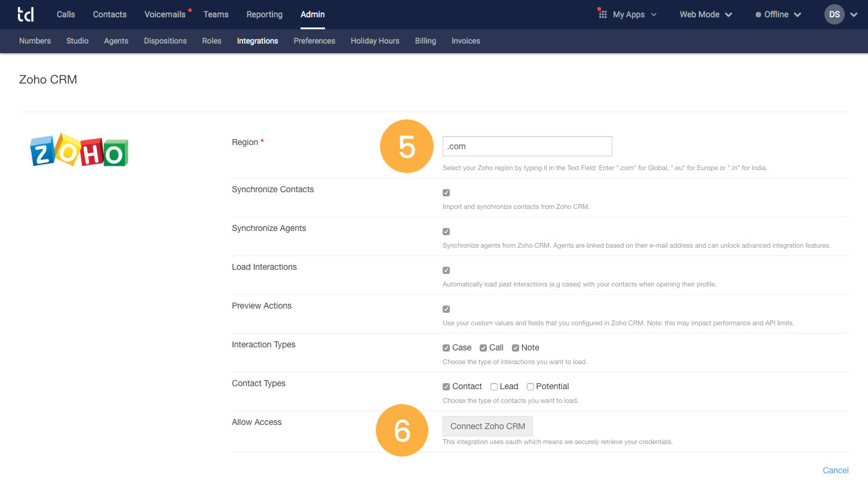
Task: Select the Integrations submenu
Action: pos(257,41)
